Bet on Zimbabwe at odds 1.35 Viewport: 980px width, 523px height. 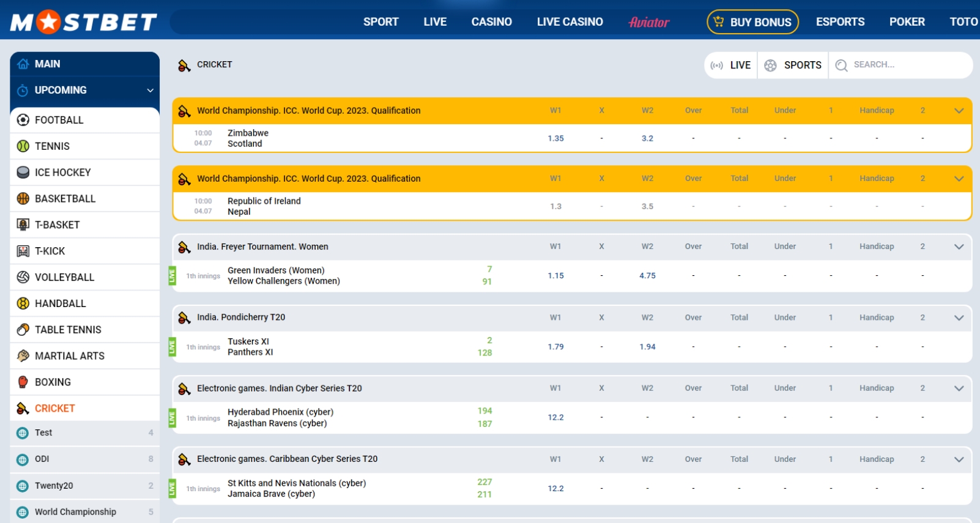[555, 138]
